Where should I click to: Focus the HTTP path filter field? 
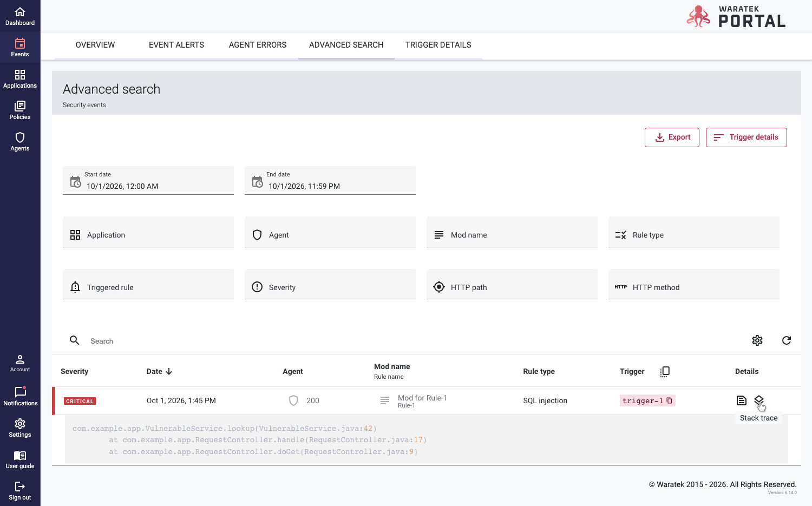512,284
